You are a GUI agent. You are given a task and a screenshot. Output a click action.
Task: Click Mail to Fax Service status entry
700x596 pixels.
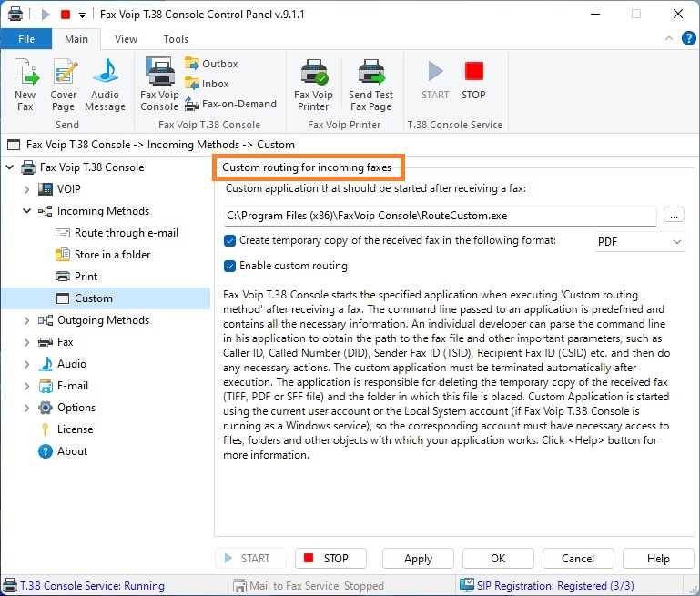pyautogui.click(x=308, y=586)
